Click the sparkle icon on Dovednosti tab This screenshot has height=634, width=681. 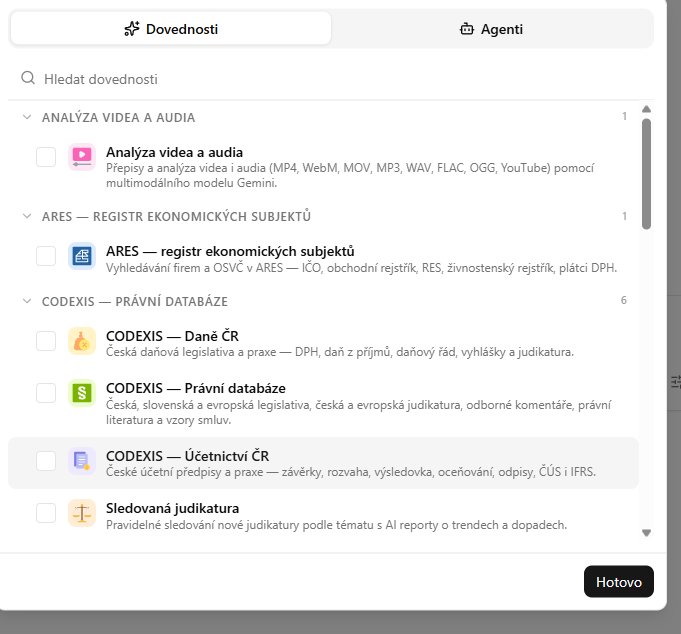pyautogui.click(x=132, y=29)
